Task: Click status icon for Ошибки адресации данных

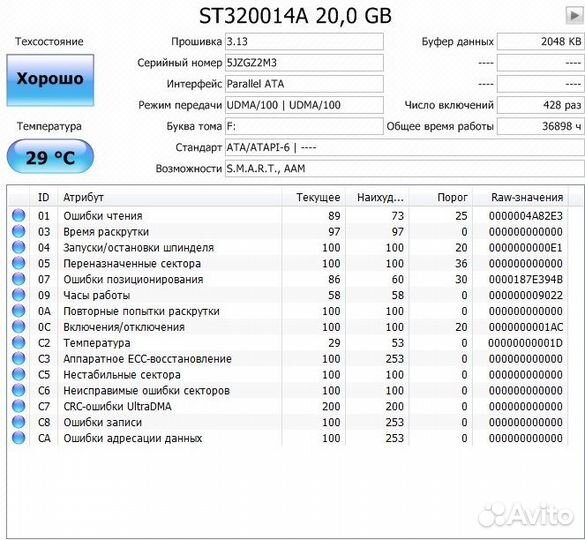Action: pyautogui.click(x=18, y=438)
